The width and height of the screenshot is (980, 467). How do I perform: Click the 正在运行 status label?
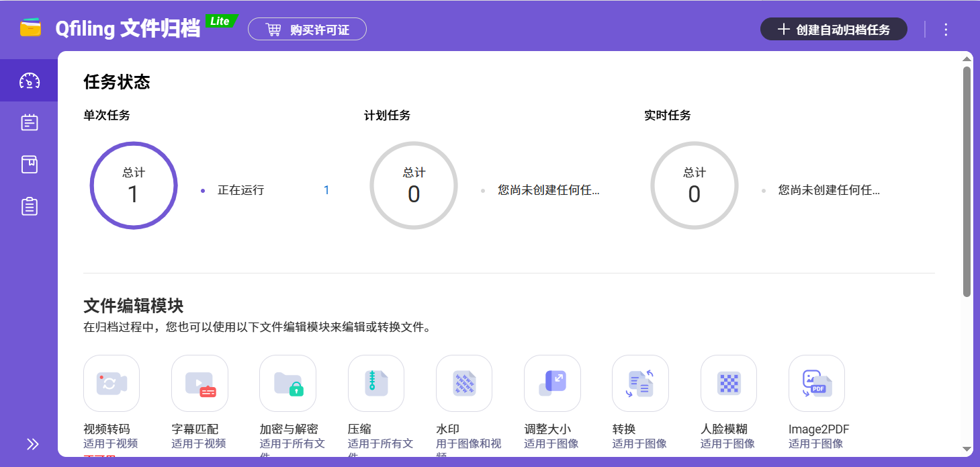click(x=240, y=190)
